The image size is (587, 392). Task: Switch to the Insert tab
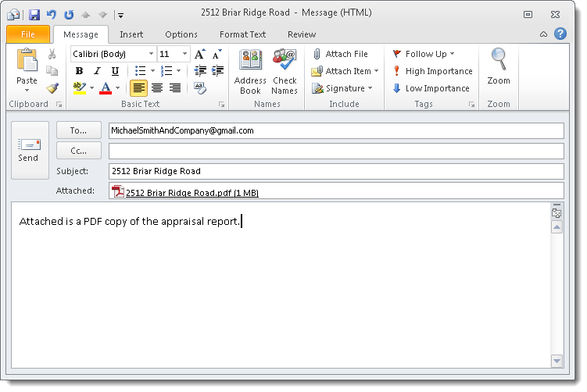(x=131, y=34)
